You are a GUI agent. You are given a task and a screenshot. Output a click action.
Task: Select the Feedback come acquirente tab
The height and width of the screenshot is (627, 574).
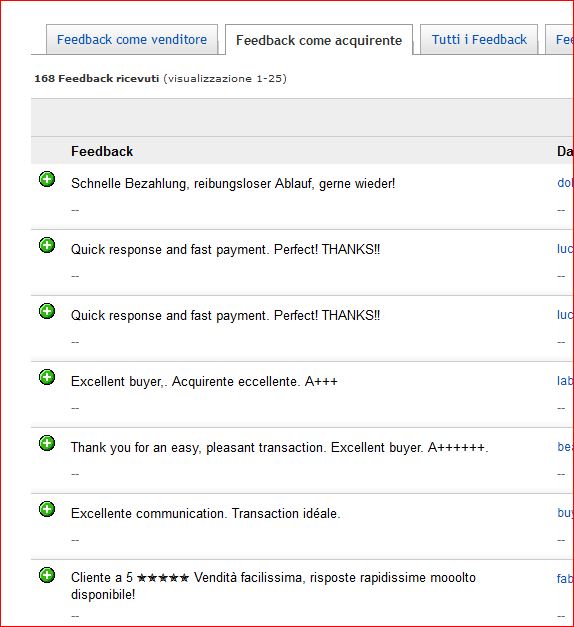coord(319,40)
